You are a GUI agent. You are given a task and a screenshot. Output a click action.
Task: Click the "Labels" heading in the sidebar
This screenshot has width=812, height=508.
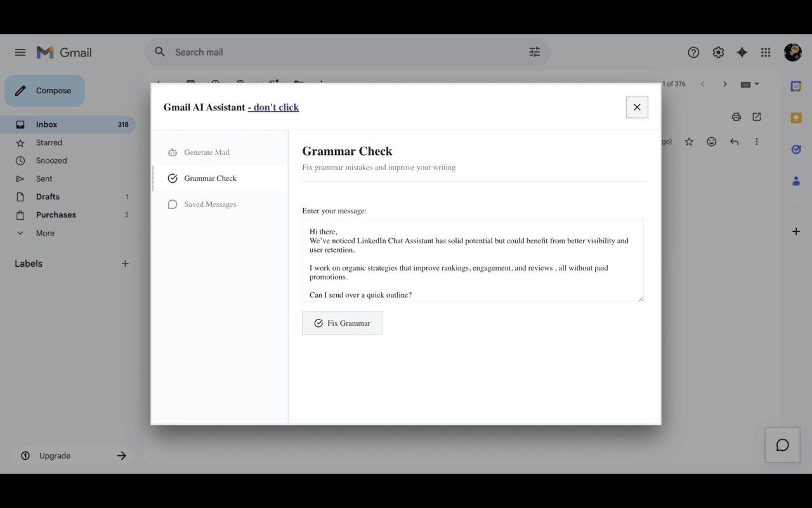[29, 264]
